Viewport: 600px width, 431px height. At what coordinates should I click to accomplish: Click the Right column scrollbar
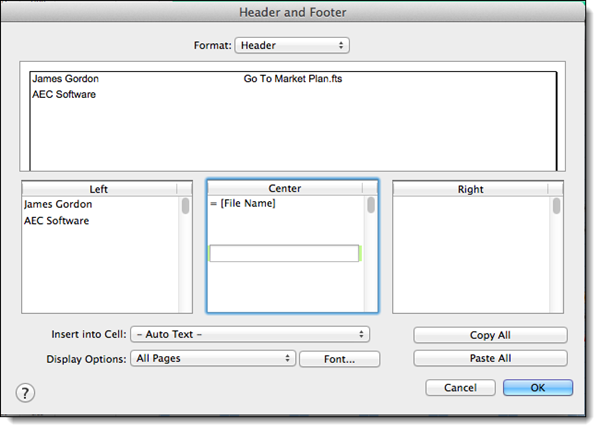click(x=557, y=207)
